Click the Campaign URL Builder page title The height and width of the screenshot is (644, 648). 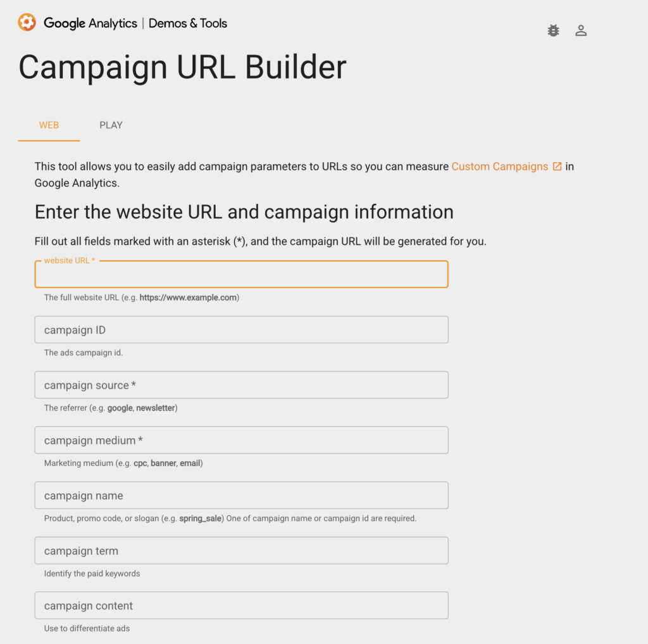182,66
